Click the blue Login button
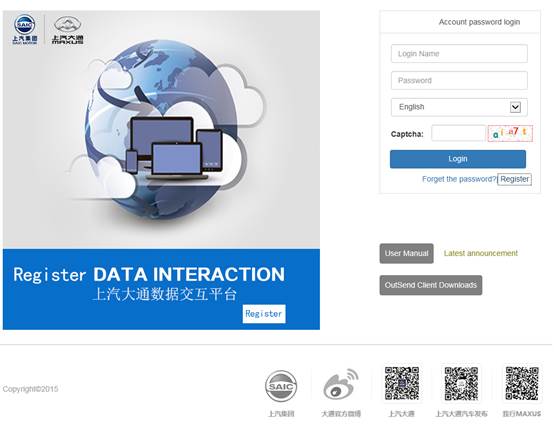Screen dimensions: 554x425 coord(458,159)
